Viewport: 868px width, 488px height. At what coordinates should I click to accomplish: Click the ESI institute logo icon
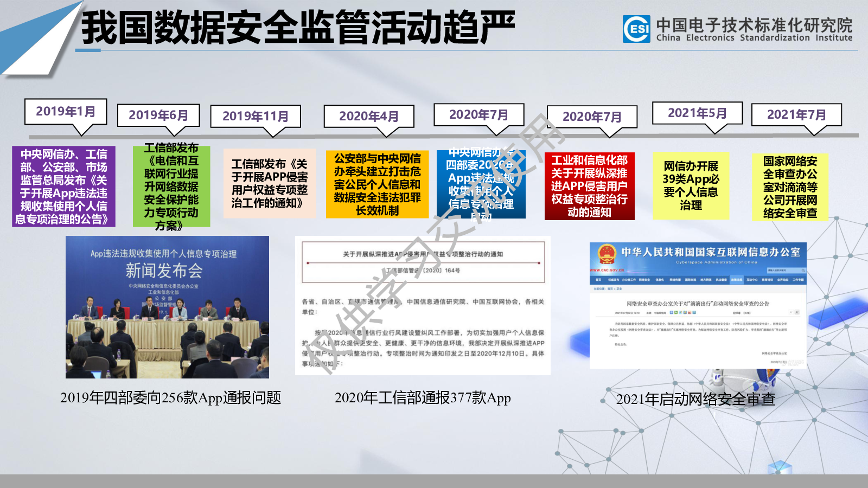[637, 29]
